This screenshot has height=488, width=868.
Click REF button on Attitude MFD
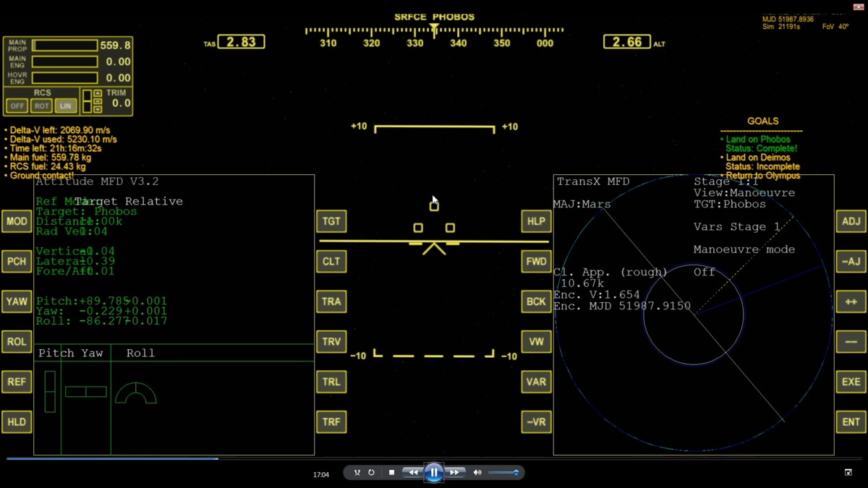pos(17,382)
